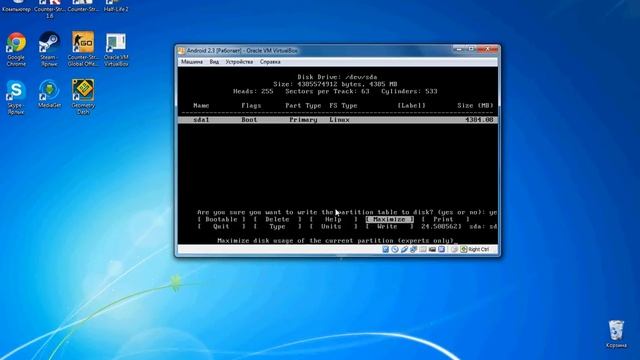Viewport: 640px width, 360px height.
Task: Click the 'Maximize disk usage' hint line
Action: (x=336, y=240)
